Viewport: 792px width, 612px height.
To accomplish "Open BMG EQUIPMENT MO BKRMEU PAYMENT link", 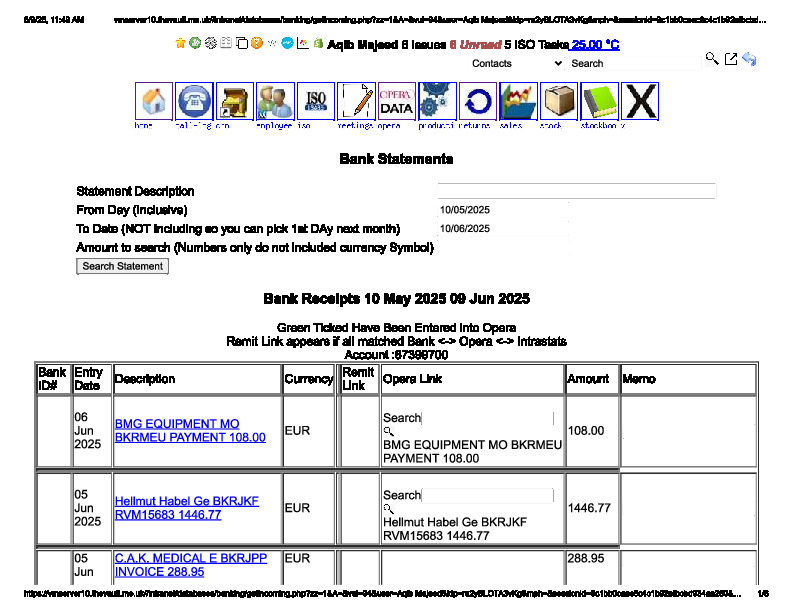I will click(190, 430).
